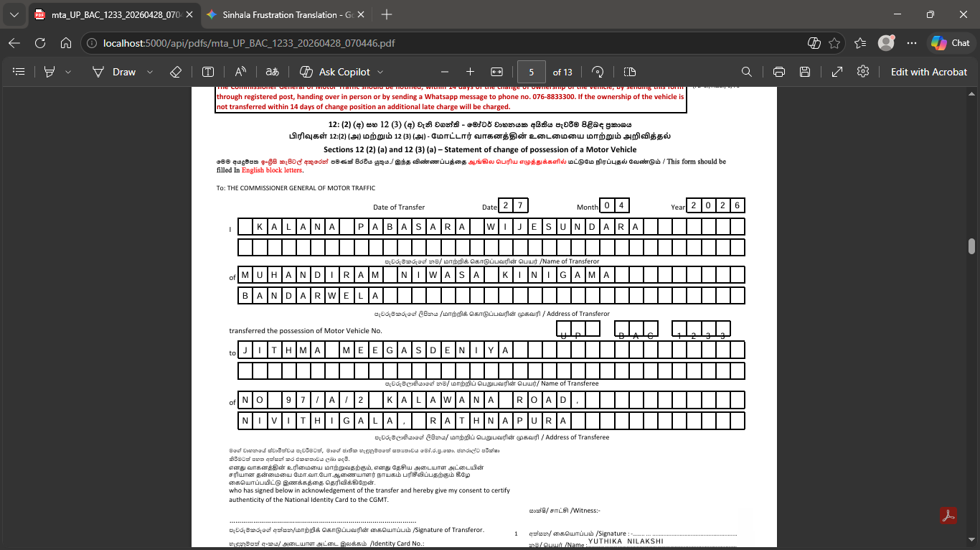Start Read aloud for the PDF
The height and width of the screenshot is (550, 980).
click(240, 72)
